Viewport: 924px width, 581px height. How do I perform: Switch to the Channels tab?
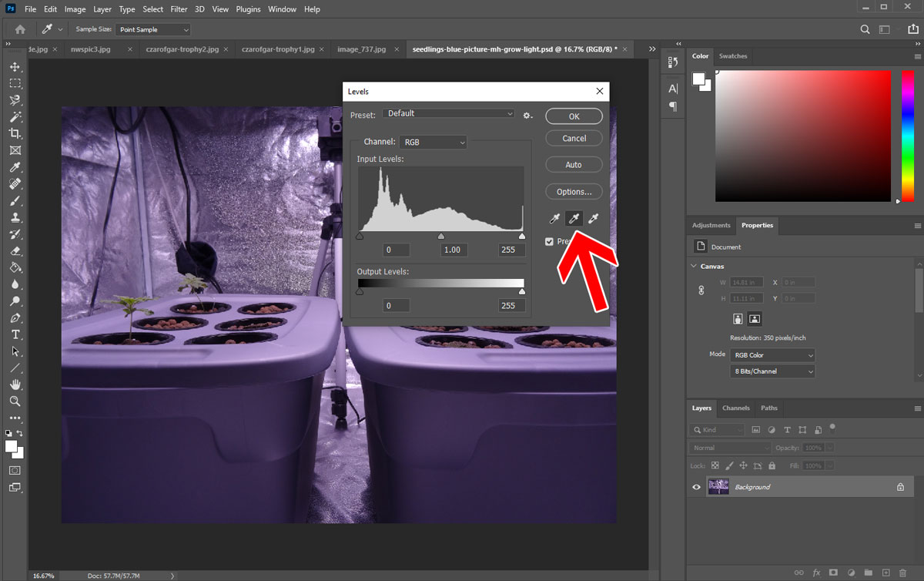(735, 408)
